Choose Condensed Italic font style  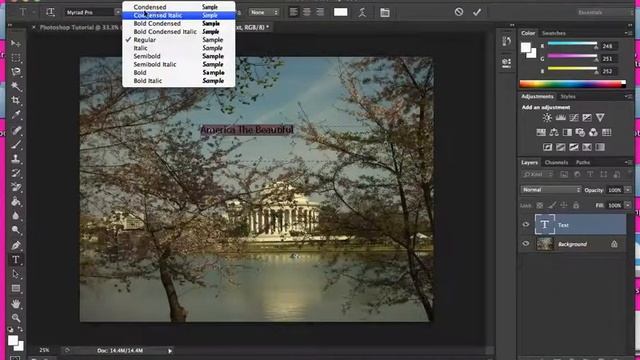point(179,15)
